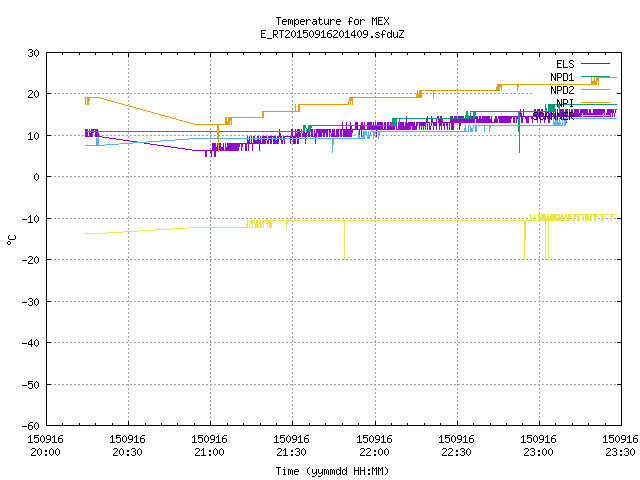Click the y-axis value 20

pyautogui.click(x=33, y=94)
